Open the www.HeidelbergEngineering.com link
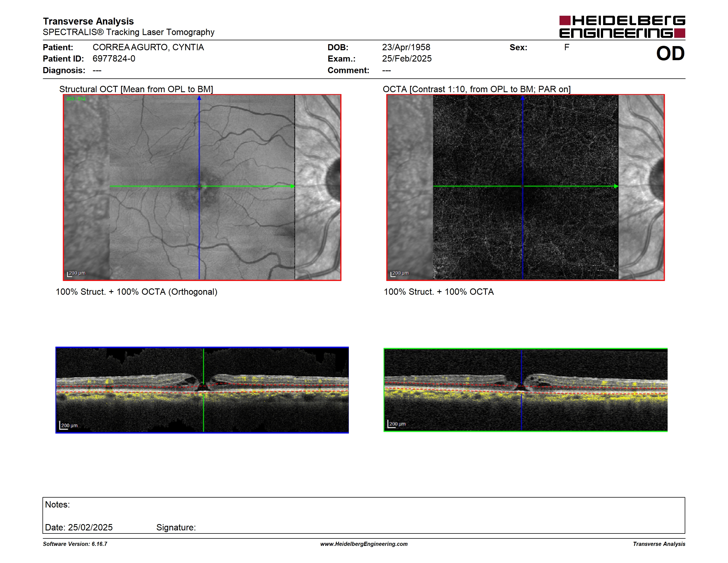This screenshot has height=563, width=728. 364,544
